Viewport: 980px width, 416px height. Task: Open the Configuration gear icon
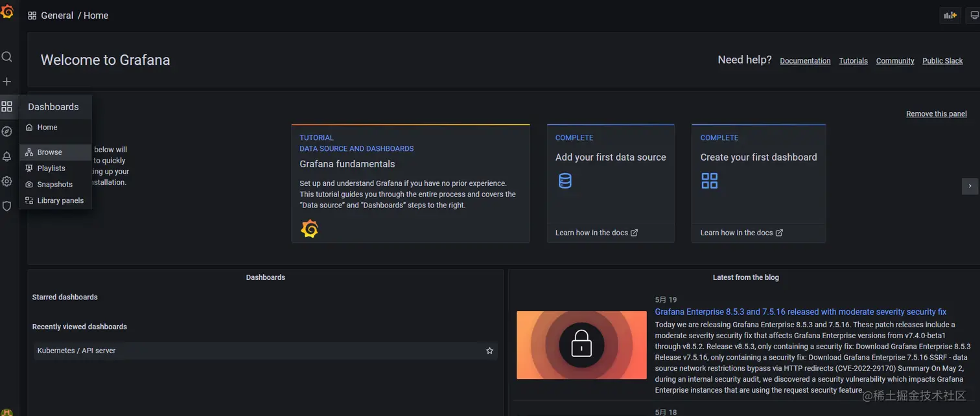click(6, 181)
